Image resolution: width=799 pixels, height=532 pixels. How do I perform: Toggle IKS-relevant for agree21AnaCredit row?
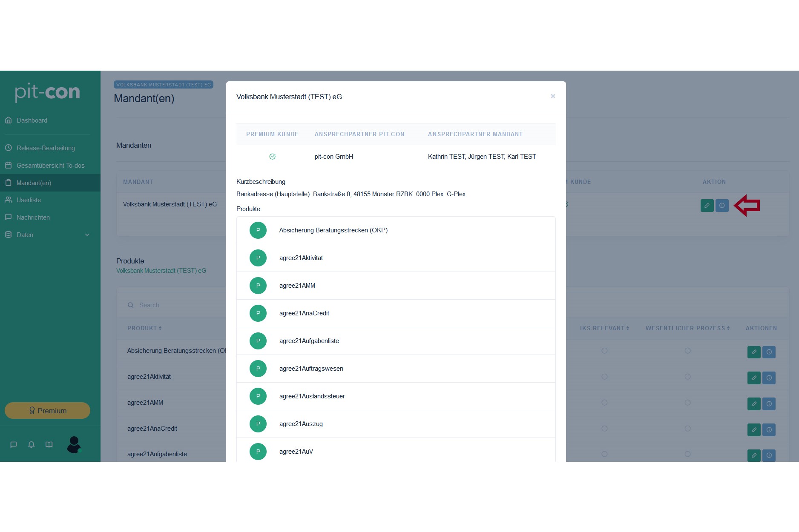[x=604, y=429]
